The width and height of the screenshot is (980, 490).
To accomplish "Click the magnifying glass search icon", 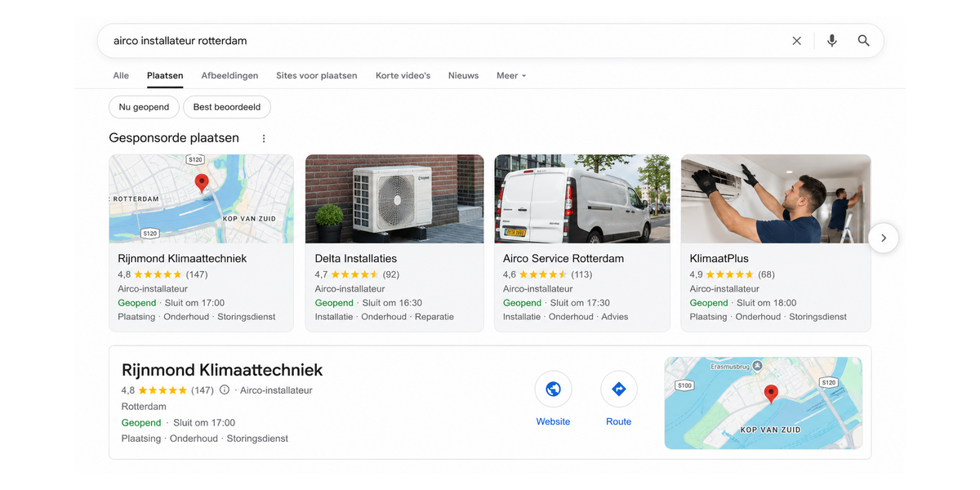I will [x=863, y=41].
